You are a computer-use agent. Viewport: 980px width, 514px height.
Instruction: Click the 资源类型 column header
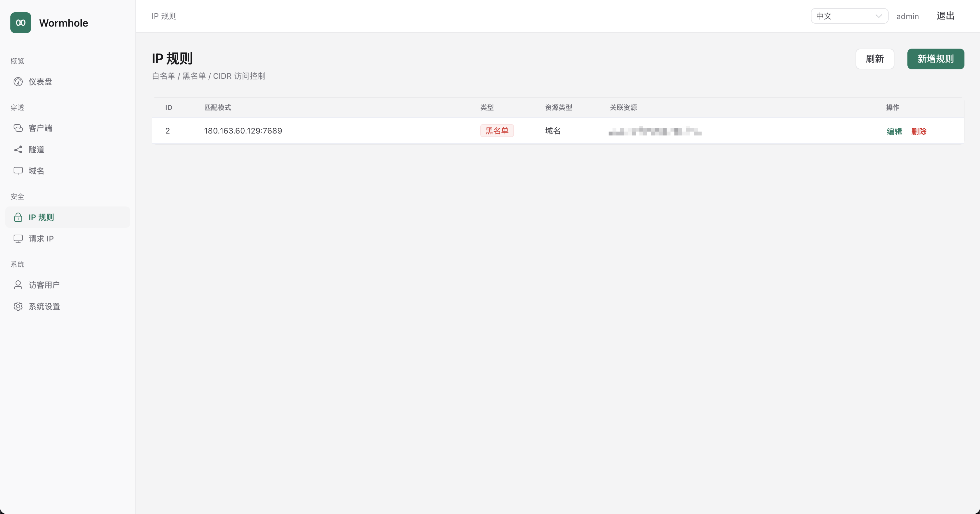coord(558,107)
